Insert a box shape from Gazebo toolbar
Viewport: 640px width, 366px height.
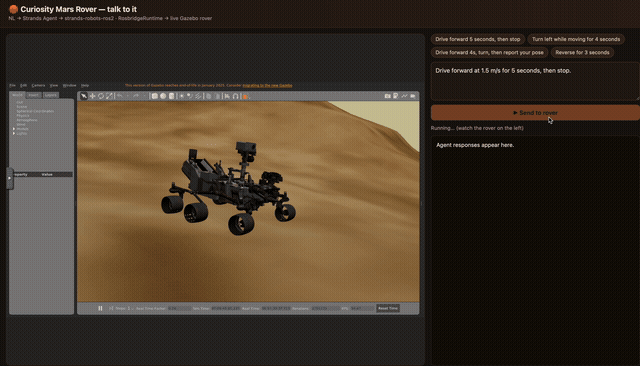[155, 96]
